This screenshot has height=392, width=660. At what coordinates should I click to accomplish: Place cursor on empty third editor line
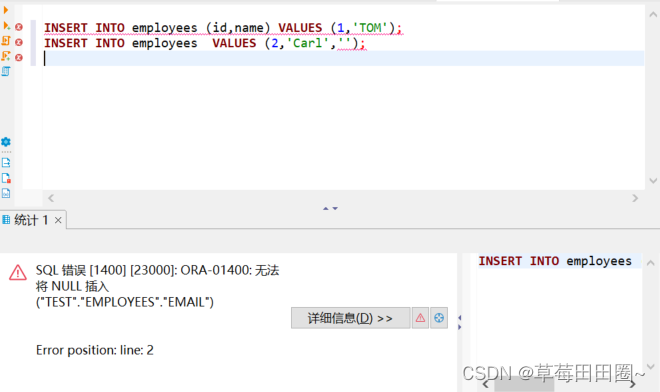343,58
